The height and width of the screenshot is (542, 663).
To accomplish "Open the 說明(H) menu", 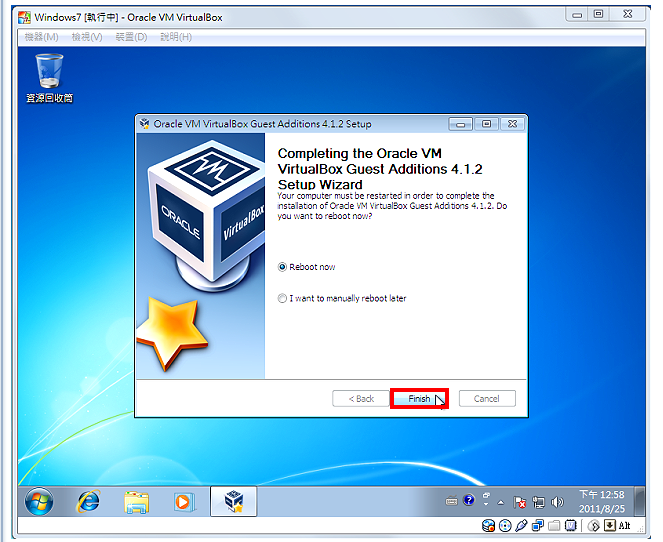I will tap(176, 37).
